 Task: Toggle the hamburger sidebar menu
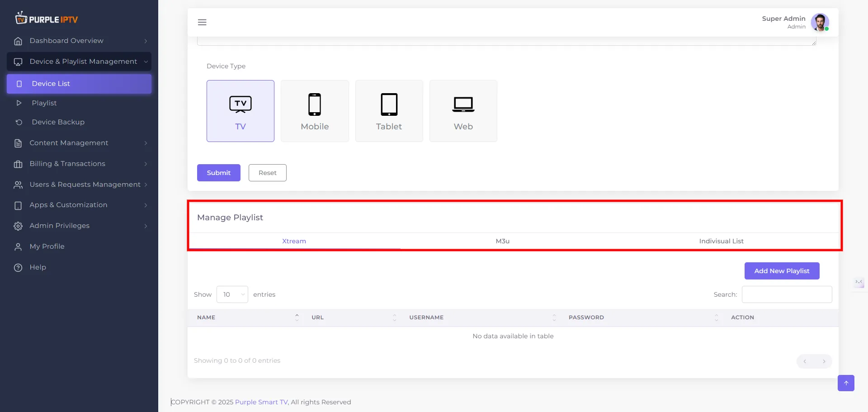click(202, 22)
